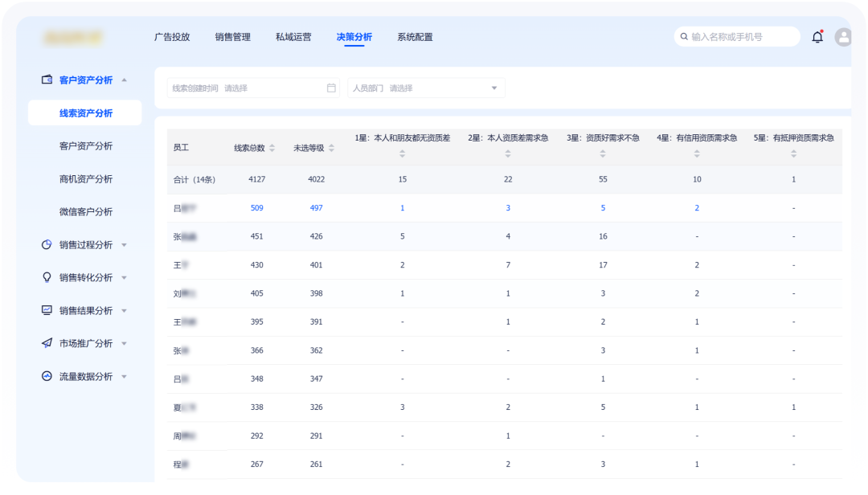
Task: Select the 销售过程分析 clock icon
Action: pyautogui.click(x=46, y=244)
